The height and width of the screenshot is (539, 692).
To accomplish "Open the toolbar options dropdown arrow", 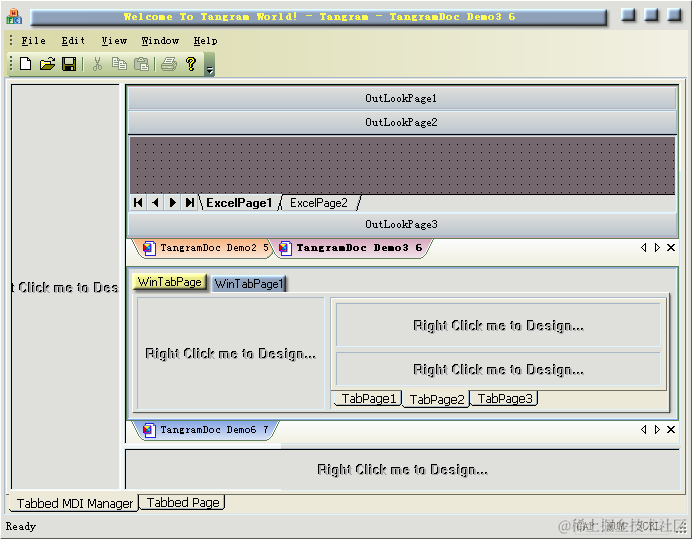I will [x=210, y=65].
